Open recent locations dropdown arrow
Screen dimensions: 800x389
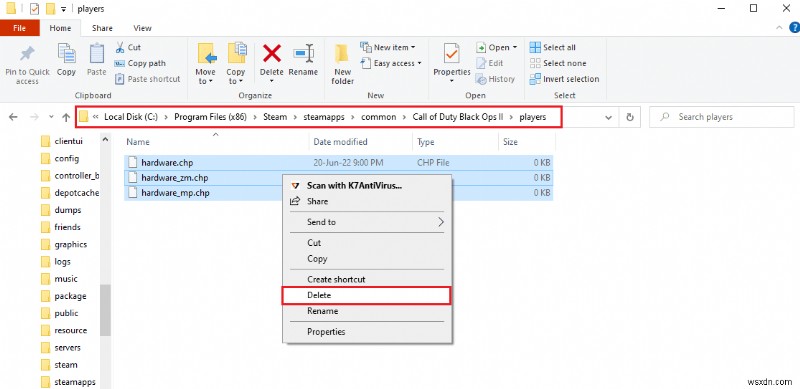click(51, 117)
